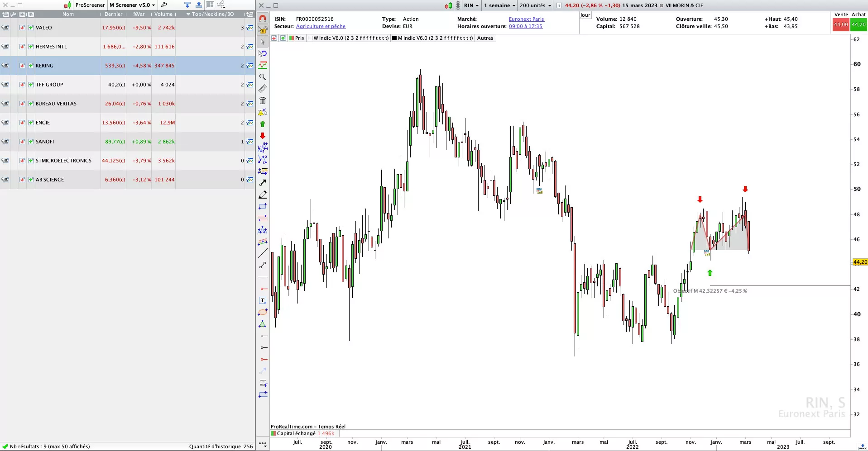The image size is (868, 451).
Task: Pick the ruler measure tool
Action: point(263,89)
